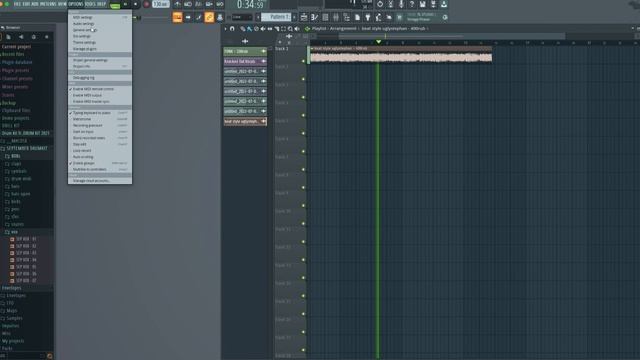Viewport: 640px width, 360px height.
Task: Click the typing keyboard to piano icon
Action: (x=177, y=17)
